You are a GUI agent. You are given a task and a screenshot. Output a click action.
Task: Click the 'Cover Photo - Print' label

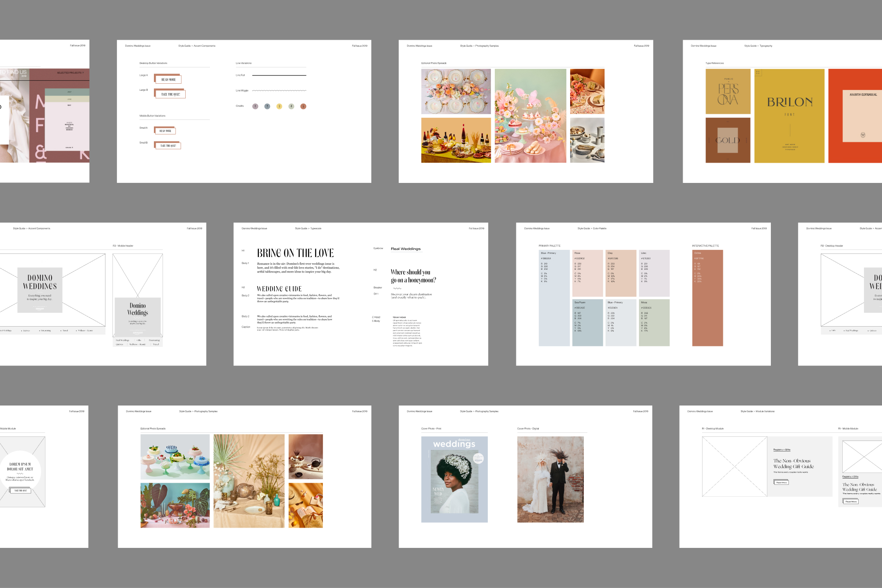click(x=431, y=428)
